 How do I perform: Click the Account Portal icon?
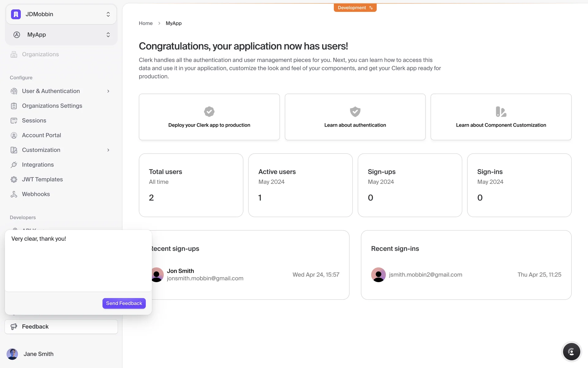14,135
